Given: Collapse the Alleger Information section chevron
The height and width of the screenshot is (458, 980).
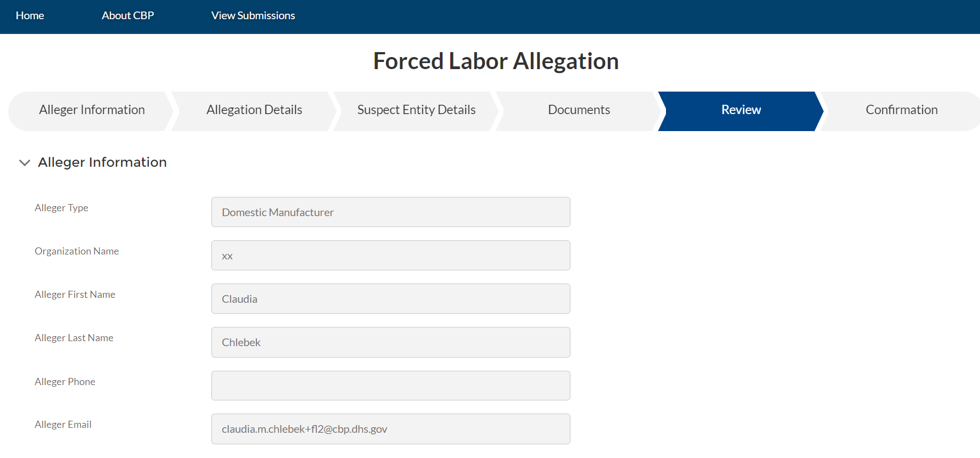Looking at the screenshot, I should [24, 163].
